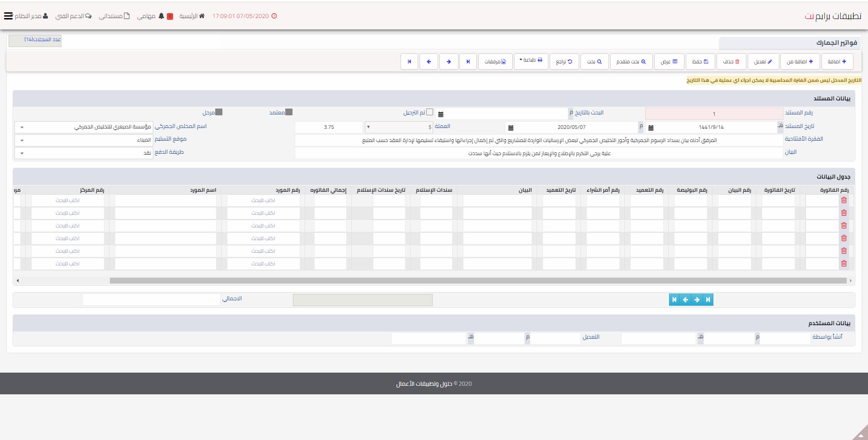Screen dimensions: 868x440
Task: Open the Gregorian document date calendar picker
Action: pyautogui.click(x=510, y=128)
